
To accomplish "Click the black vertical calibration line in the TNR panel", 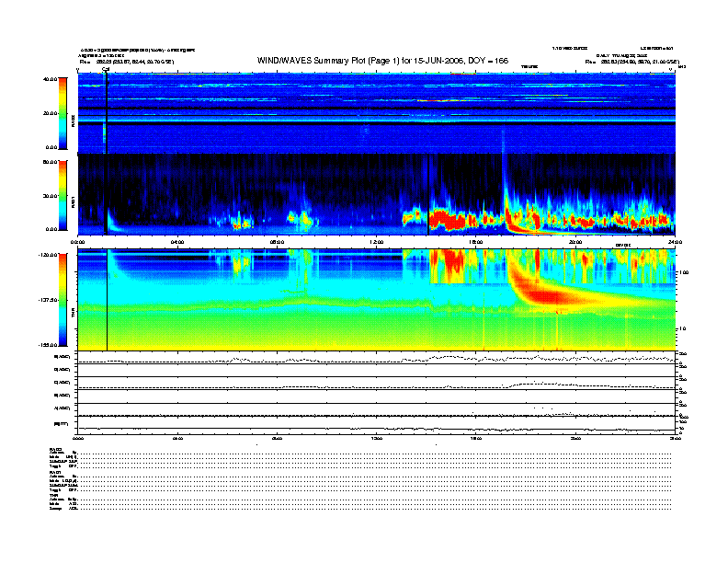I will (x=108, y=300).
